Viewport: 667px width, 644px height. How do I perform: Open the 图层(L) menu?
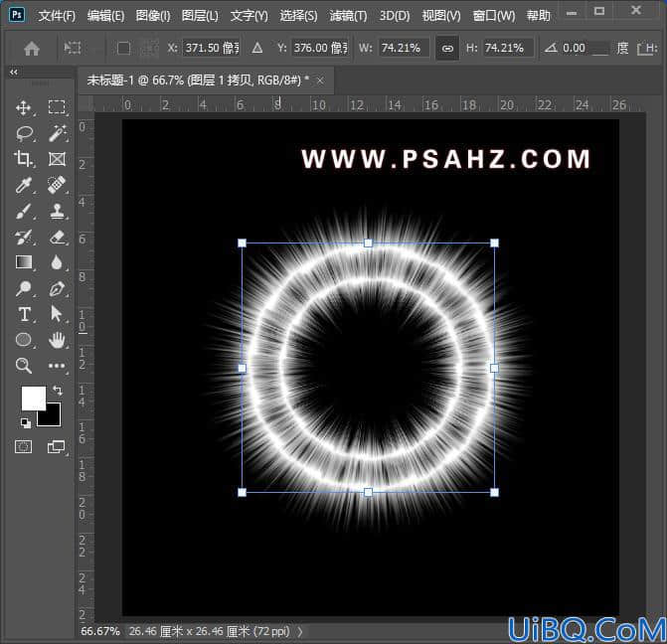pyautogui.click(x=200, y=16)
